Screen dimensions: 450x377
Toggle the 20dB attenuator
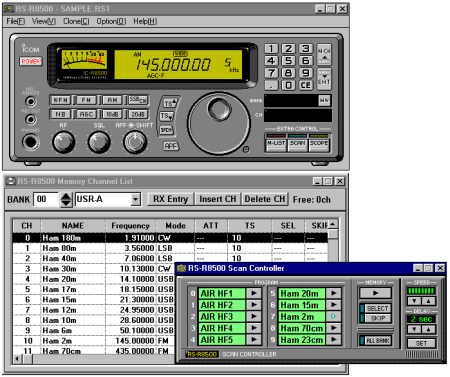(x=138, y=114)
